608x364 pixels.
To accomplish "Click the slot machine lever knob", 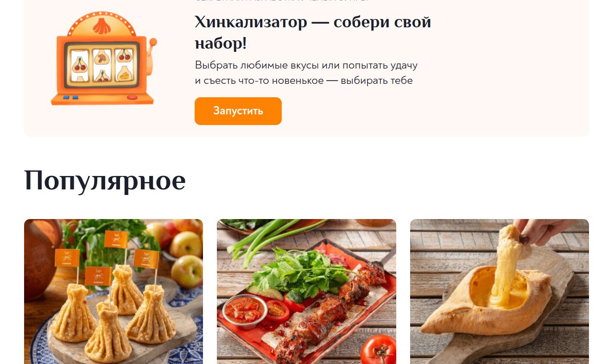I will pos(153,43).
